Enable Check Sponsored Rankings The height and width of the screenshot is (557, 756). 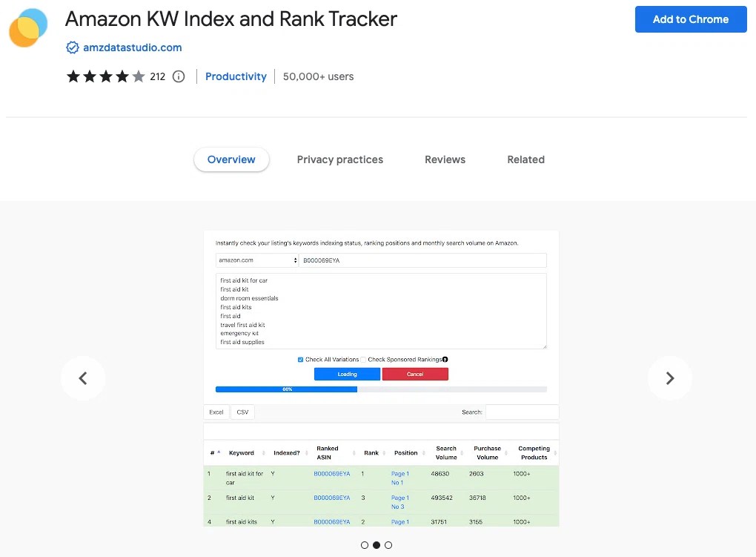pos(363,359)
